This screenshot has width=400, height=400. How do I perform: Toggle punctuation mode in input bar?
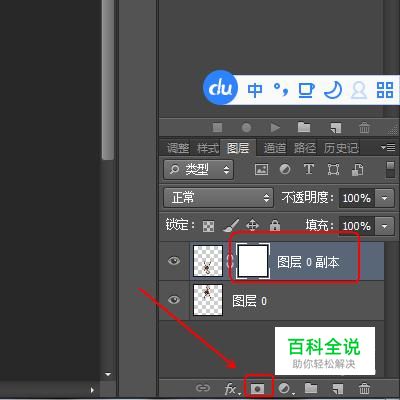[281, 89]
